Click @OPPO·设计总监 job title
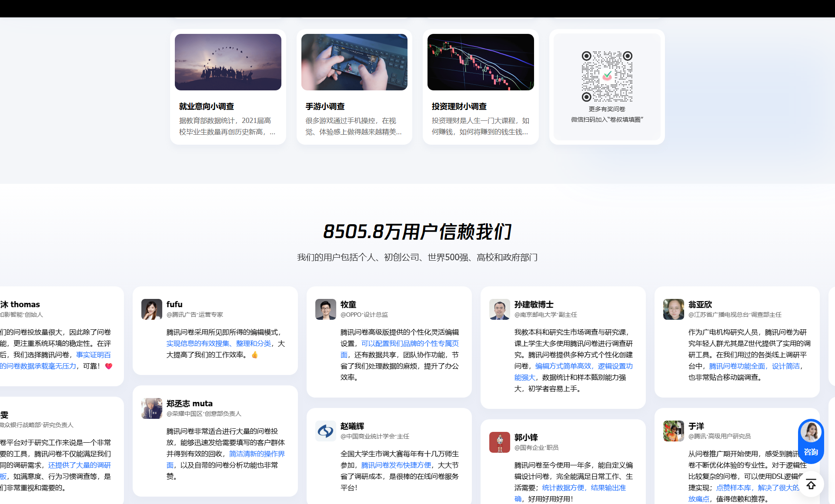835x504 pixels. coord(364,315)
